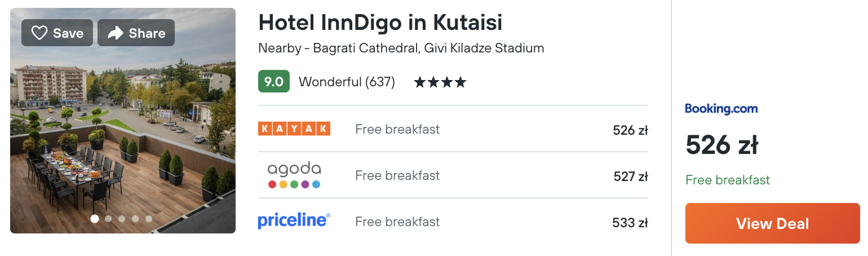Click the Booking.com logo
Screen dimensions: 868x256
(721, 109)
